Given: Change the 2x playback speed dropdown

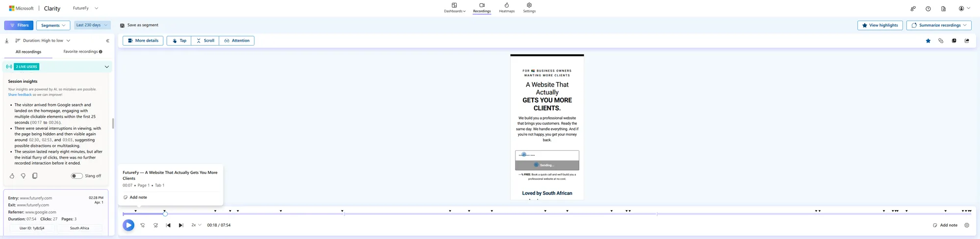Looking at the screenshot, I should [x=196, y=225].
